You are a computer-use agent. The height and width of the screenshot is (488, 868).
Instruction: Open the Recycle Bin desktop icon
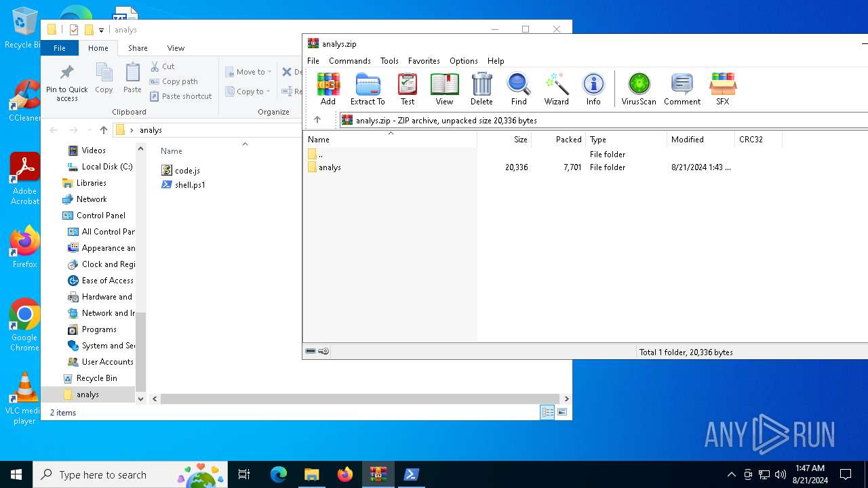point(24,28)
